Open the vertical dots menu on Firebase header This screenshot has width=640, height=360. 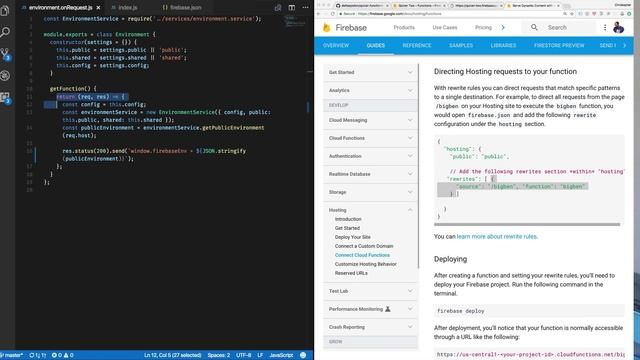coord(605,27)
